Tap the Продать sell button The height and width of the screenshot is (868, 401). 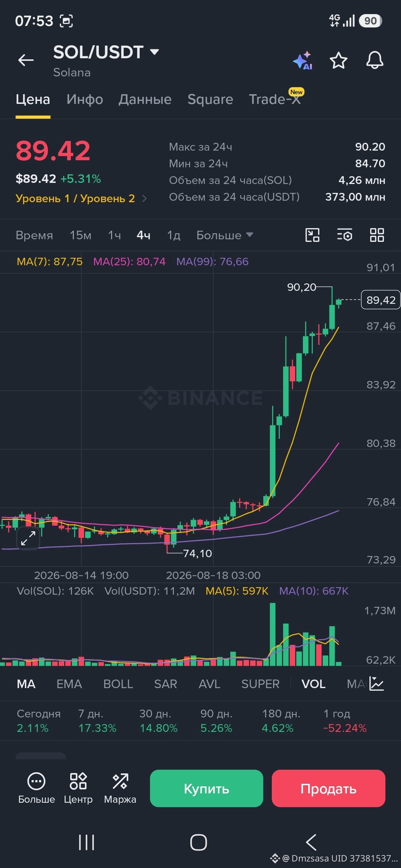click(x=328, y=788)
